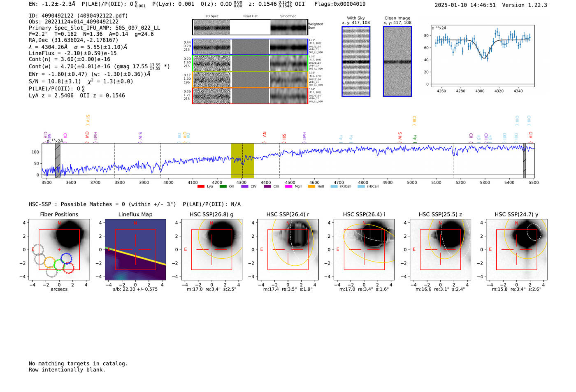Open the Clean Image cutout

click(x=397, y=61)
